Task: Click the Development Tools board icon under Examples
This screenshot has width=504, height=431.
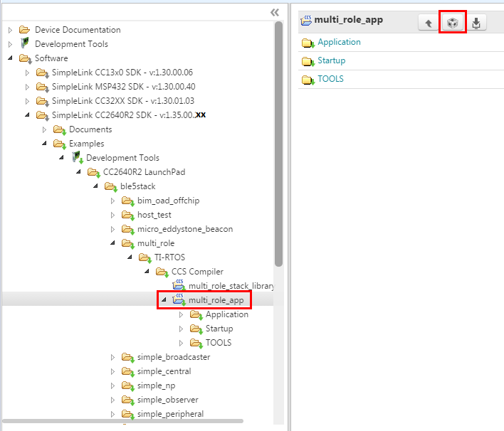Action: tap(76, 158)
